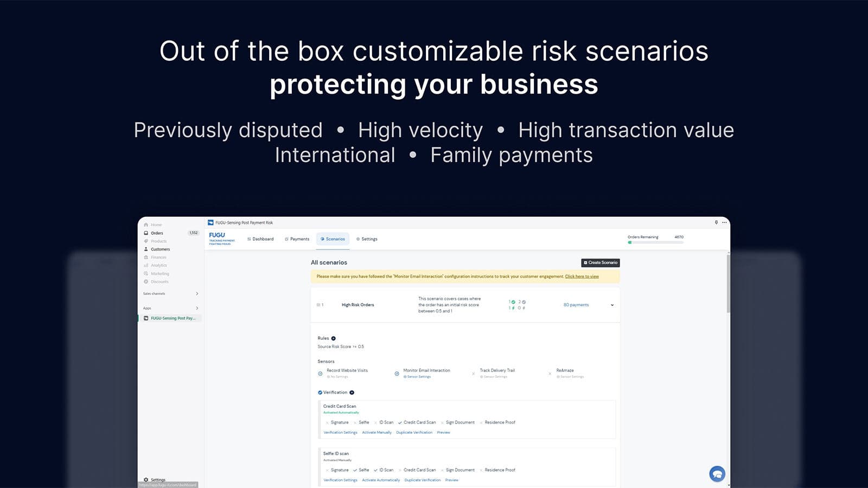Select Home in the Shopify sidebar
The image size is (868, 488).
(156, 224)
